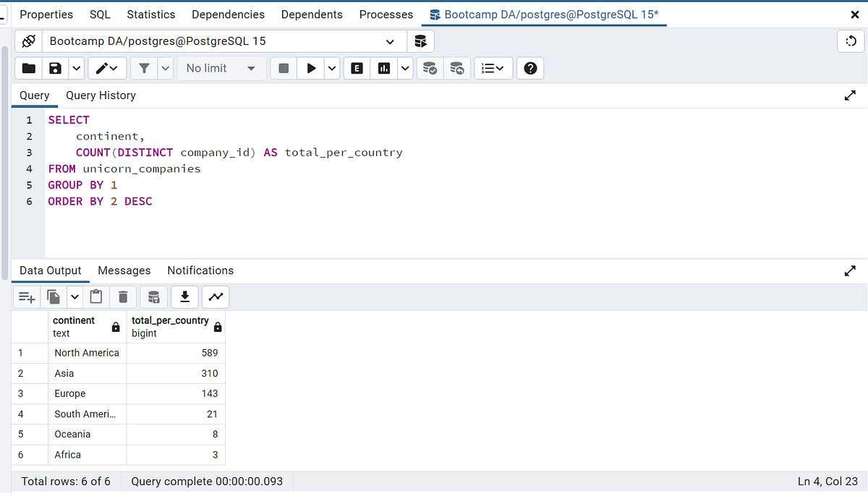868x496 pixels.
Task: Open the row limit dropdown
Action: 250,67
